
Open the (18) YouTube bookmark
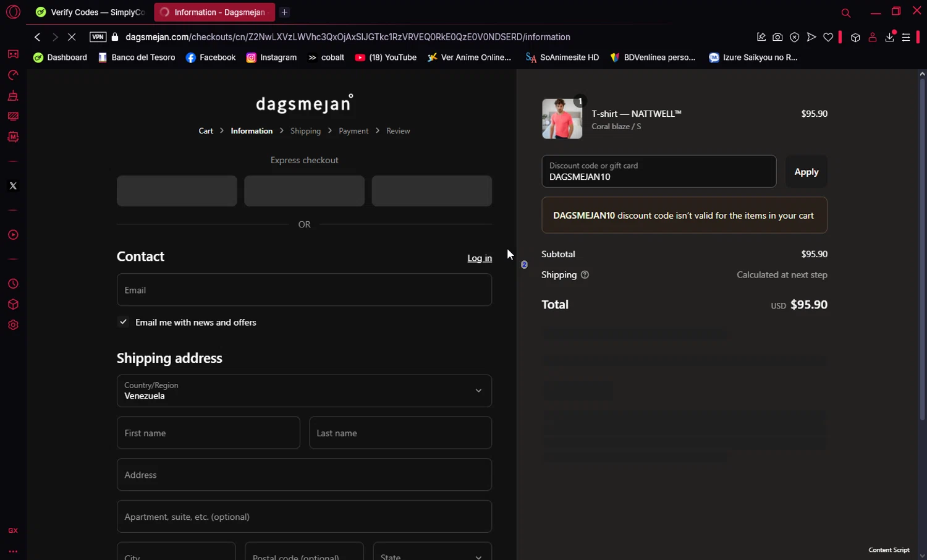point(386,57)
